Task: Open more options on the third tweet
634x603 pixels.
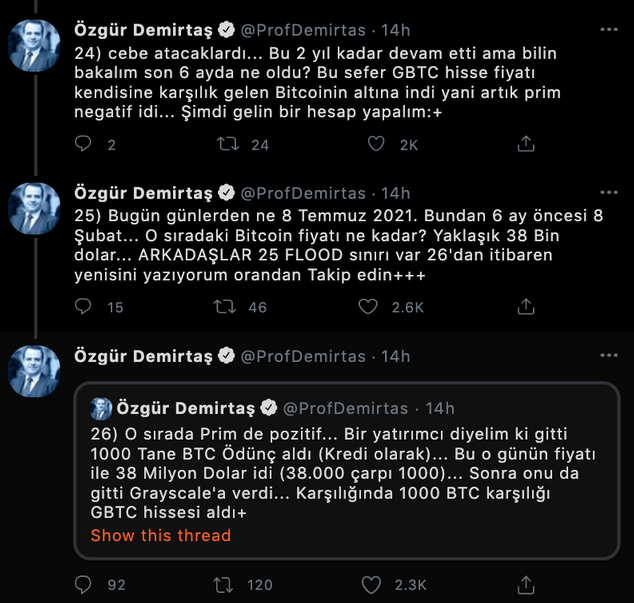Action: (608, 356)
